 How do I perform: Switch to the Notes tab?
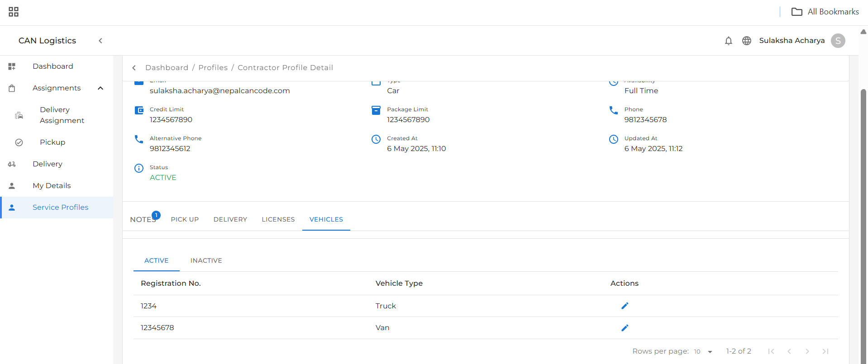tap(143, 220)
